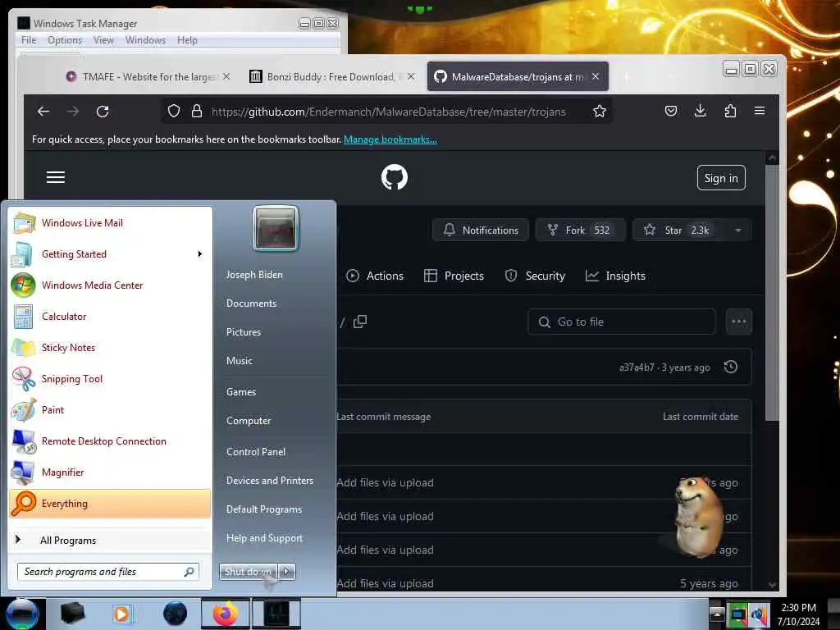Image resolution: width=840 pixels, height=630 pixels.
Task: Launch the Snipping Tool
Action: click(x=110, y=378)
